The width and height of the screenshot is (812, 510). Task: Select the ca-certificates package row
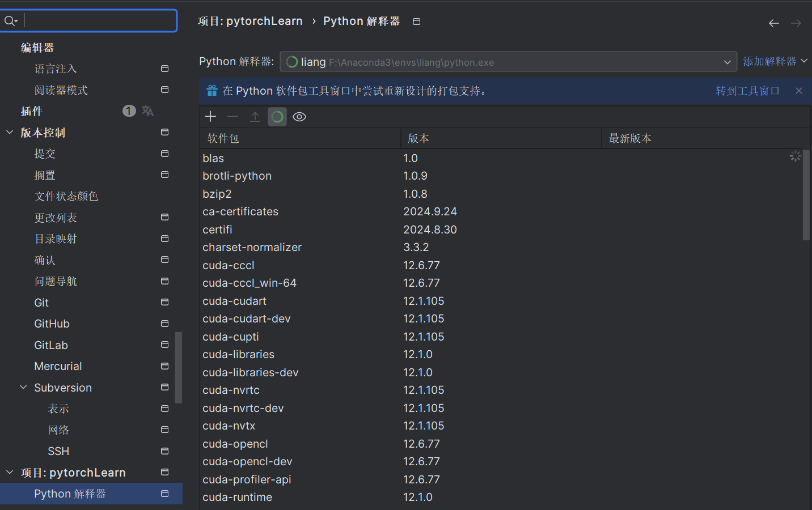(x=502, y=211)
